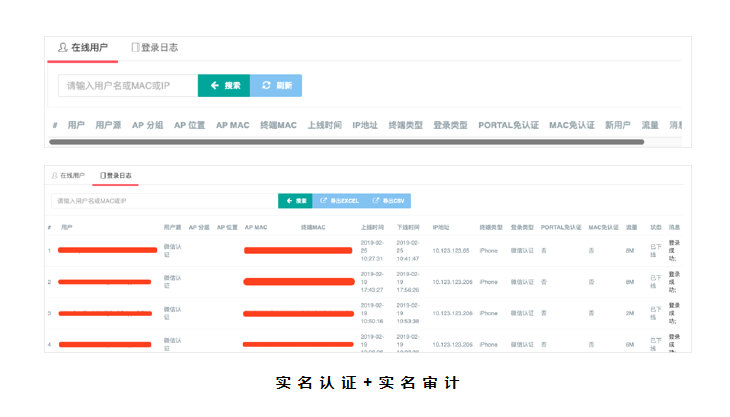
Task: Click the 搜索 button in the login log panel
Action: (x=295, y=201)
